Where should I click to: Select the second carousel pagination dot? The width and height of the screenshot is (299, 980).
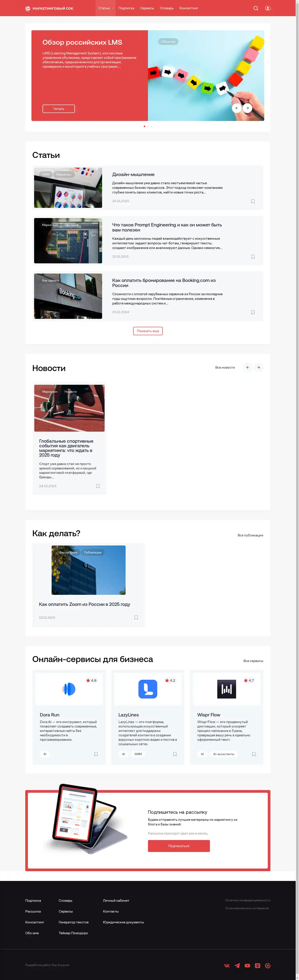pos(148,126)
